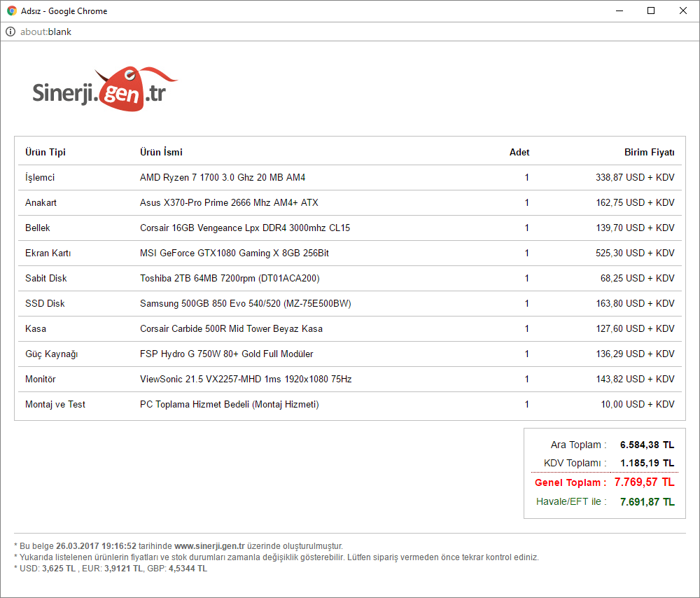Select the İşlemci product type cell
Image resolution: width=700 pixels, height=598 pixels.
pyautogui.click(x=40, y=178)
